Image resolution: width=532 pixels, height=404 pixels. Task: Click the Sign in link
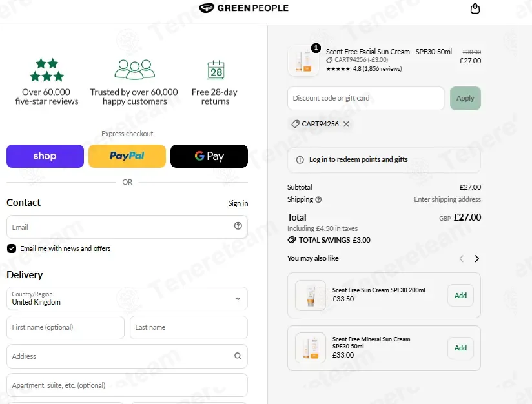238,203
